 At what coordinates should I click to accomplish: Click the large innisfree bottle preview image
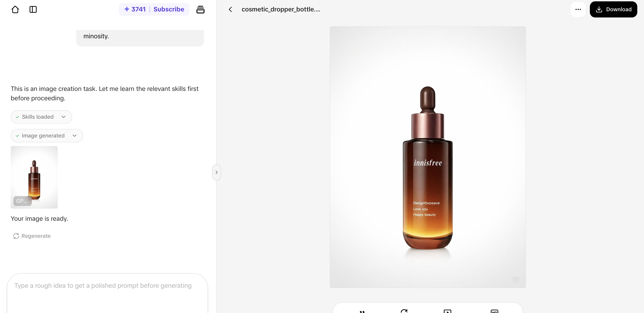coord(427,157)
